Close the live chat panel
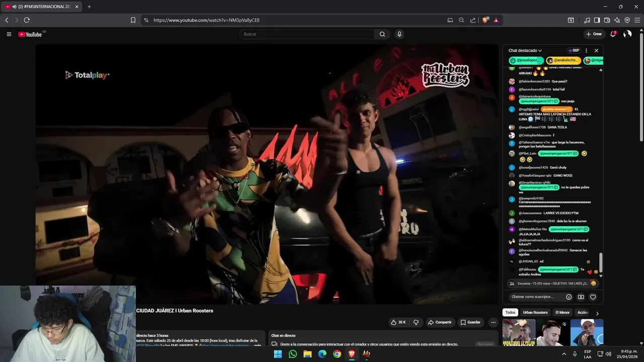 pos(596,50)
